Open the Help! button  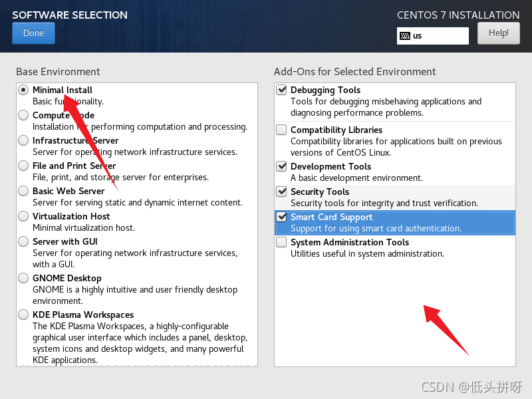click(x=498, y=33)
